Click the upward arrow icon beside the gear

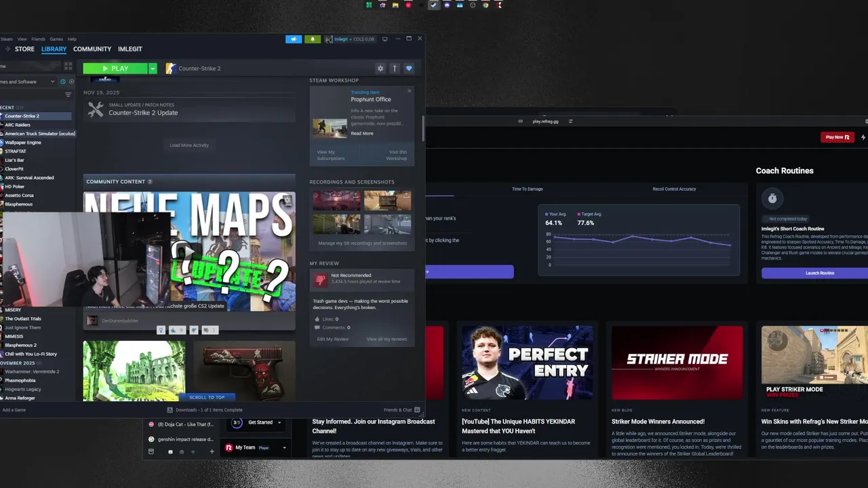tap(395, 68)
